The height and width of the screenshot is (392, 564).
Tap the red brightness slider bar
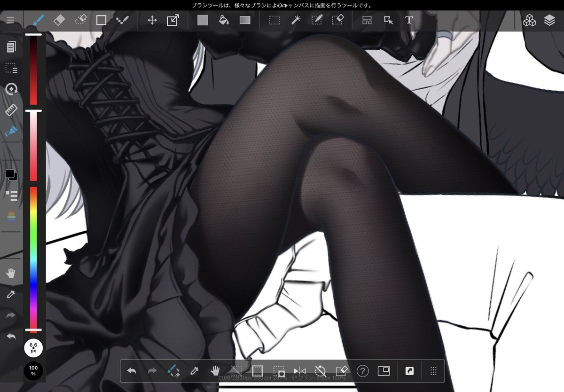(33, 71)
